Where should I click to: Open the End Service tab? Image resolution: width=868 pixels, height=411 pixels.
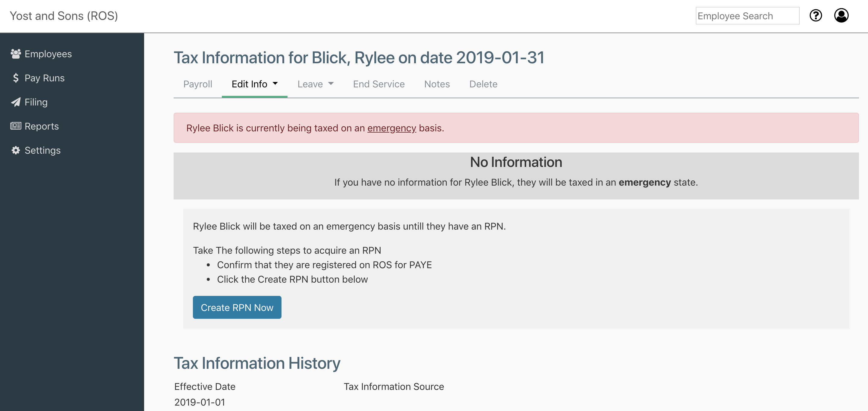[379, 84]
